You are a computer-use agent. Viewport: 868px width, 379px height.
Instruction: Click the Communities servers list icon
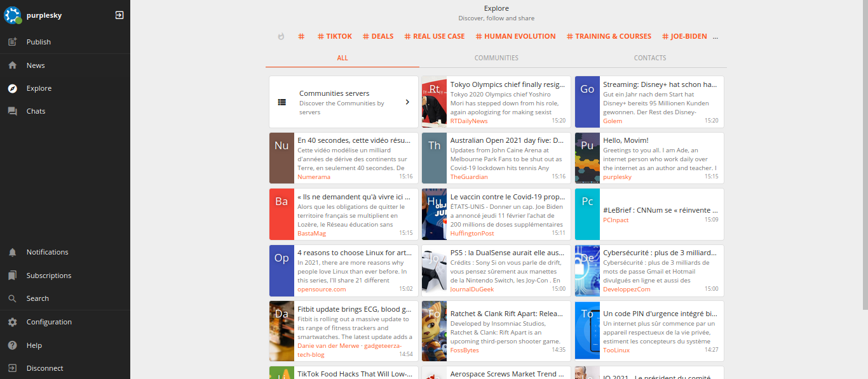coord(282,102)
